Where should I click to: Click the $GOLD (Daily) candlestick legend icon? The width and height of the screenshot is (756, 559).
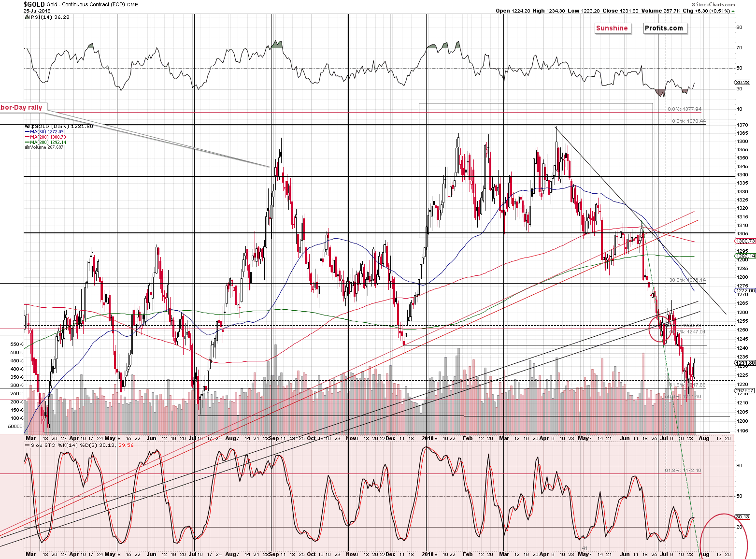(27, 126)
